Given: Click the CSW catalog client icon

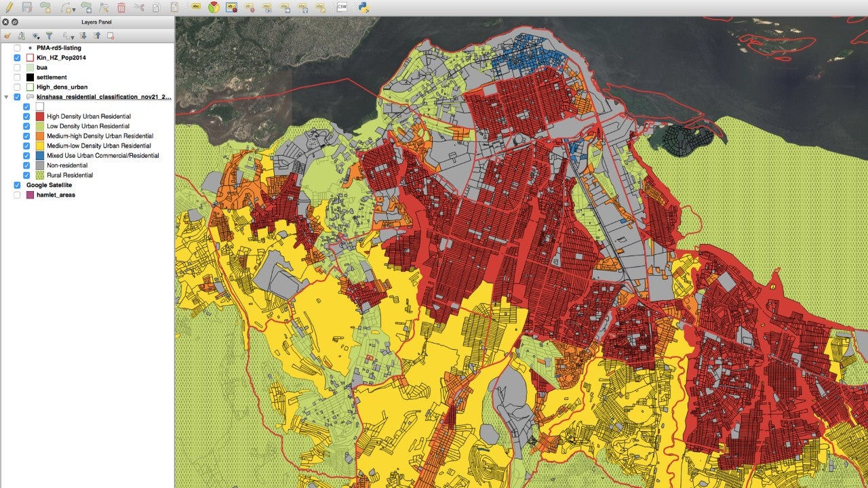Looking at the screenshot, I should [342, 7].
